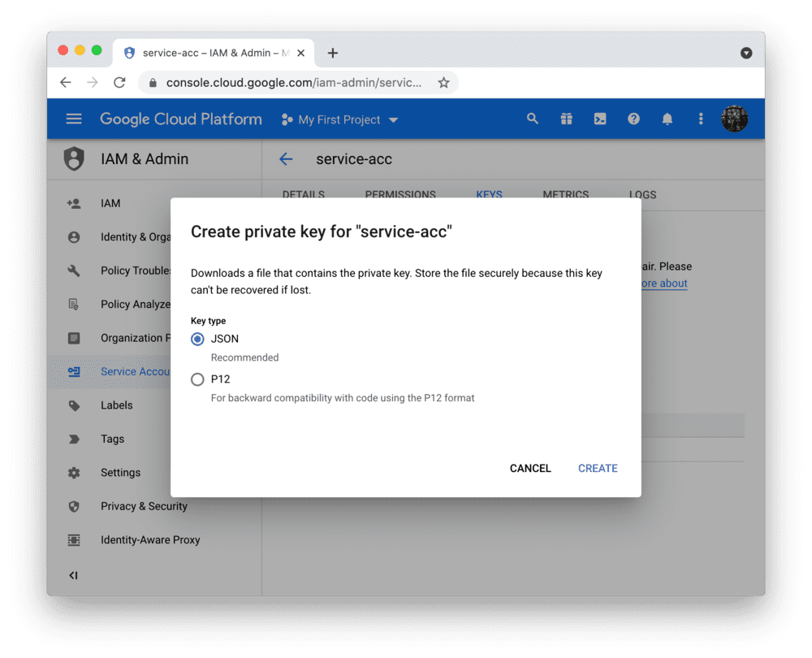The image size is (812, 658).
Task: Select the JSON key type radio button
Action: [197, 339]
